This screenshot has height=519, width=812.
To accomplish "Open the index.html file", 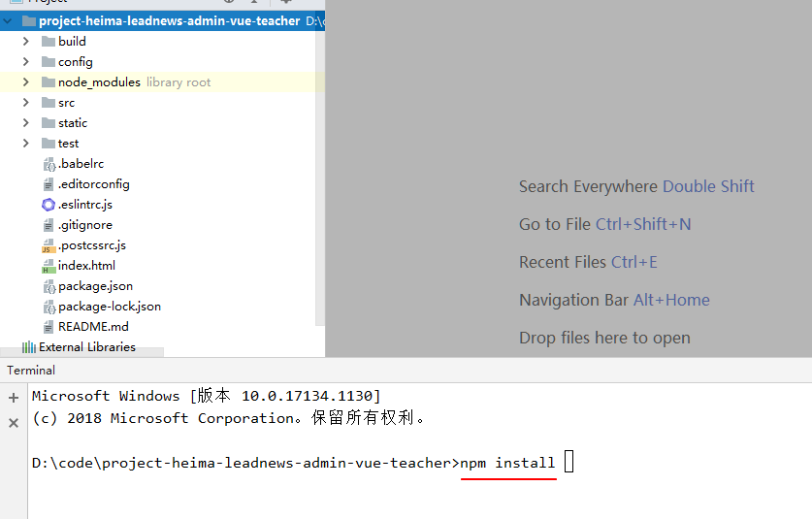I will click(86, 266).
